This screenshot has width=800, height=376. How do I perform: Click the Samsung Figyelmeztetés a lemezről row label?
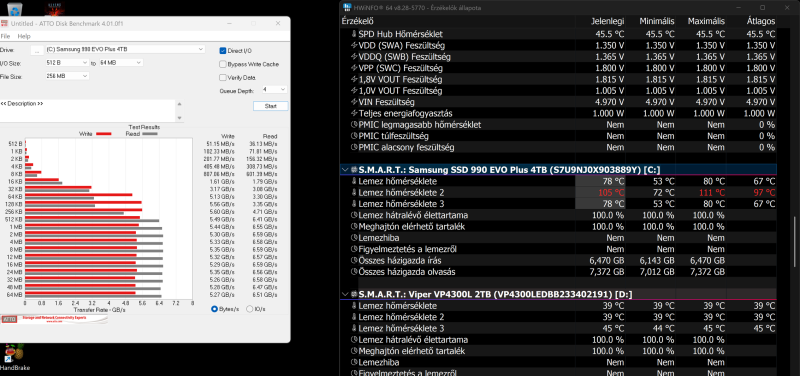[x=408, y=249]
